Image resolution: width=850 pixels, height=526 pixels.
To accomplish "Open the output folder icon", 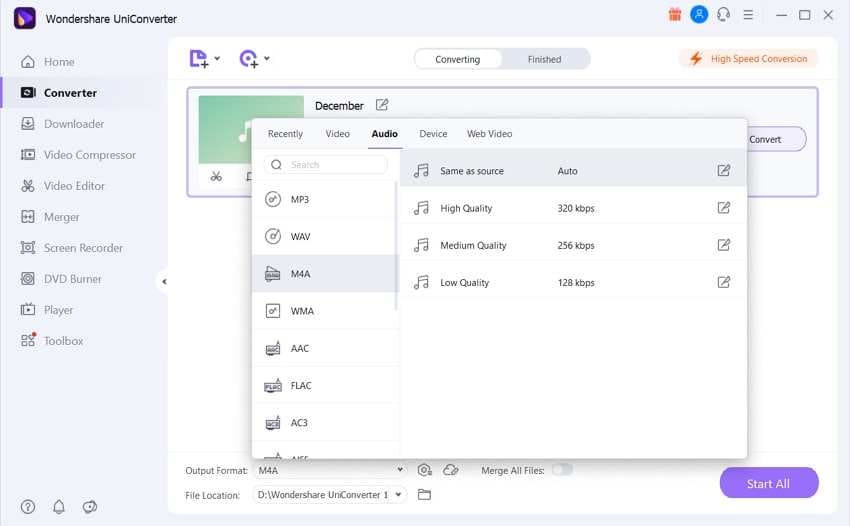I will [424, 495].
